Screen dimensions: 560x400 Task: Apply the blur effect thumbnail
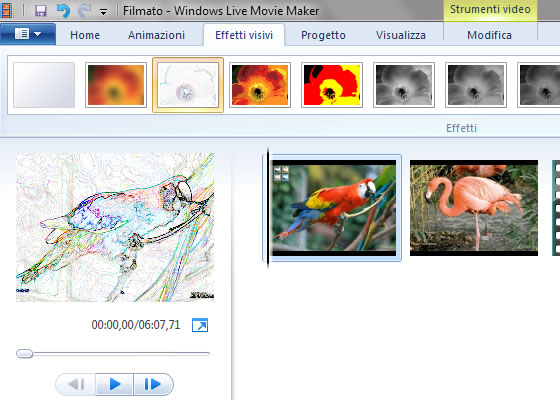coord(116,85)
